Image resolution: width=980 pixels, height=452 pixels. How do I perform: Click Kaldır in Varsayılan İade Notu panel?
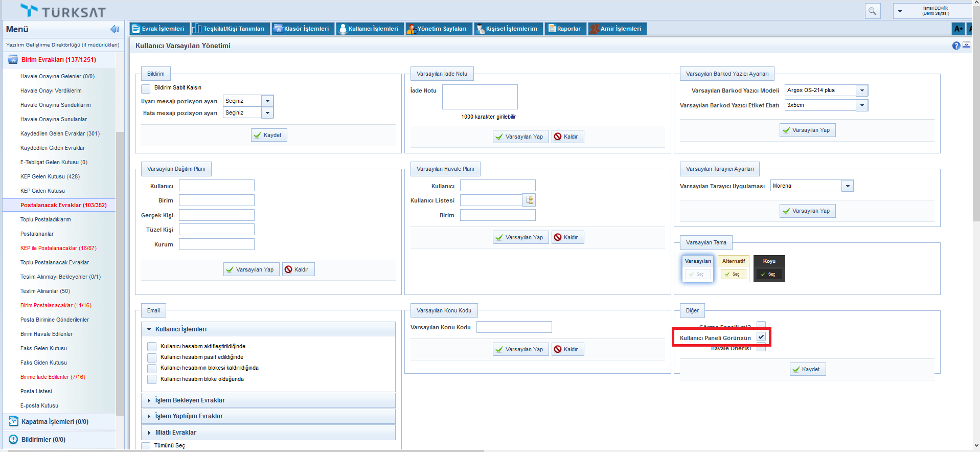pos(567,137)
